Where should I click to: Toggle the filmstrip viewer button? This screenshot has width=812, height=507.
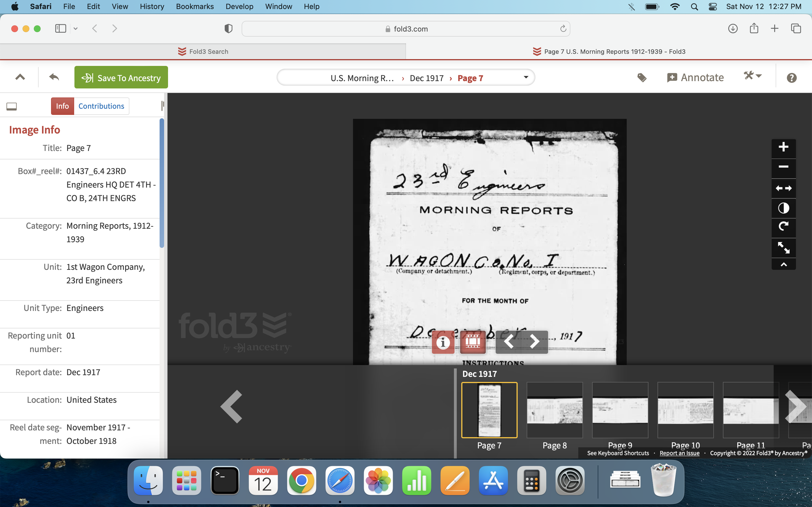(473, 342)
